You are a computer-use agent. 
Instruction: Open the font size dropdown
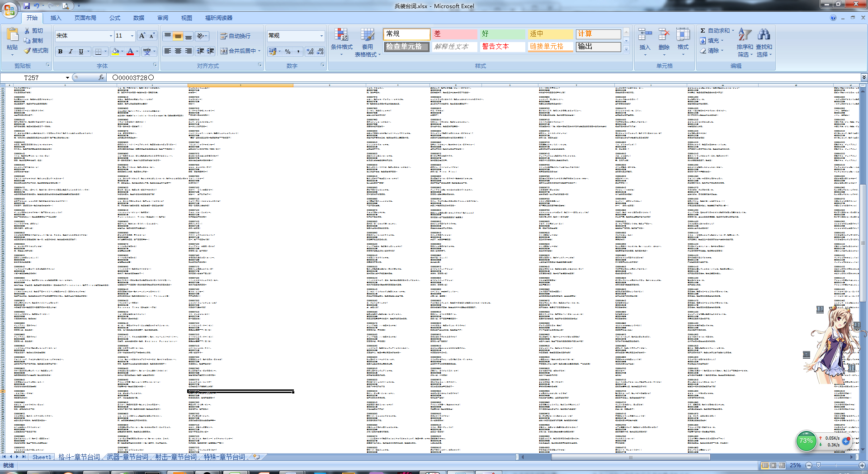(132, 36)
